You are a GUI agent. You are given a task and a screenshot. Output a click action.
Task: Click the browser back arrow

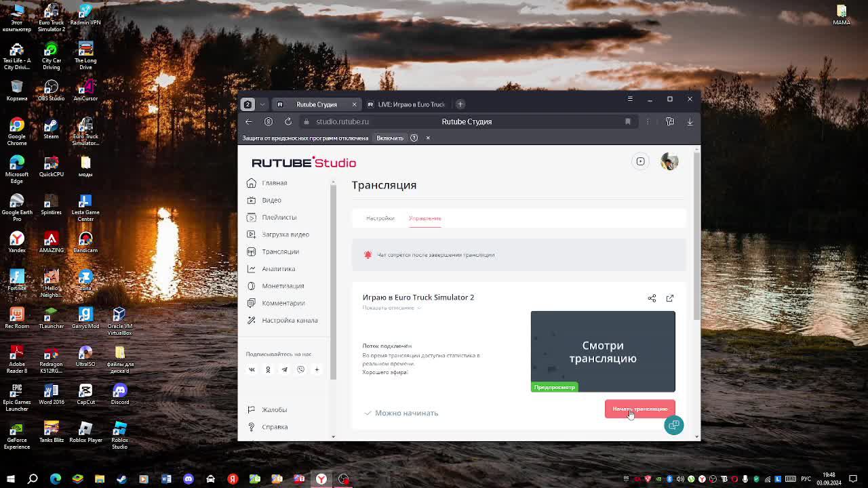coord(249,121)
